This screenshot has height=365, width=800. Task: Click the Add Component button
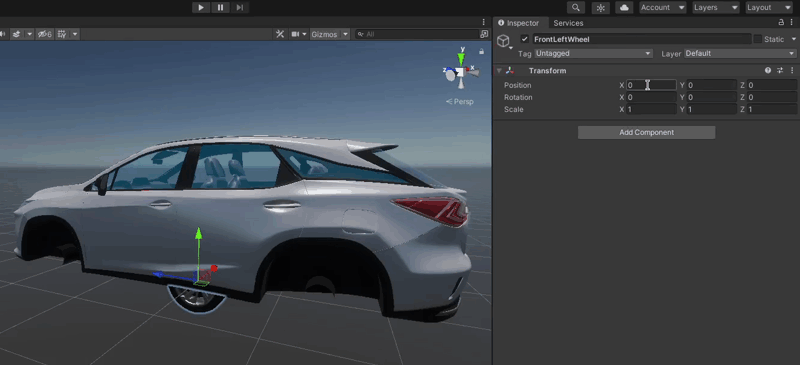(646, 132)
